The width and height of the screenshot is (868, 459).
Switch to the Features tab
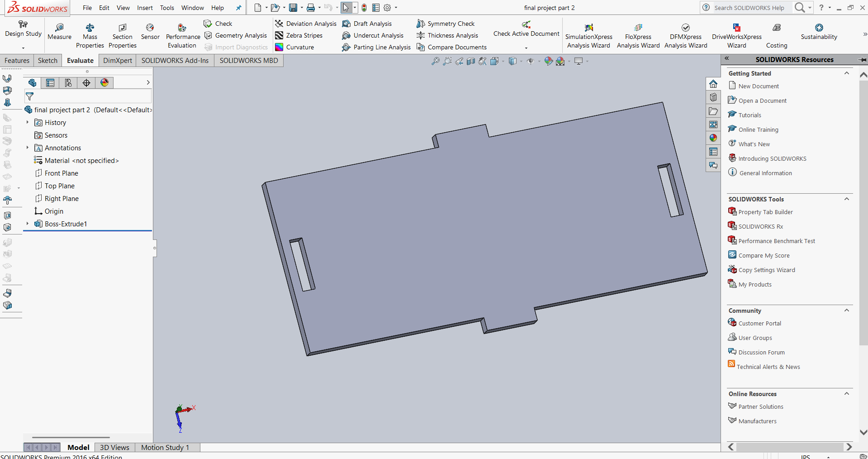17,60
